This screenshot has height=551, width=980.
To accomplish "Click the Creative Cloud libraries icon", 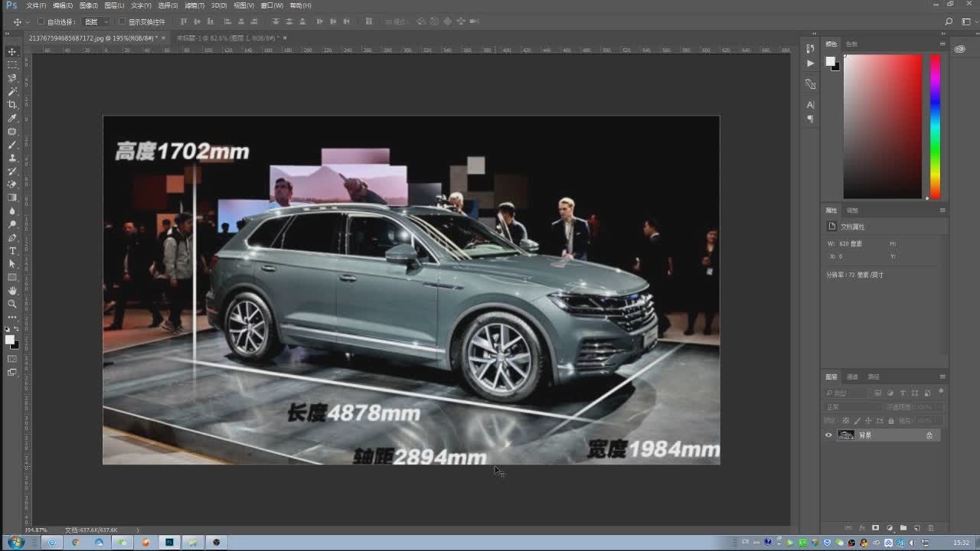I will point(959,49).
